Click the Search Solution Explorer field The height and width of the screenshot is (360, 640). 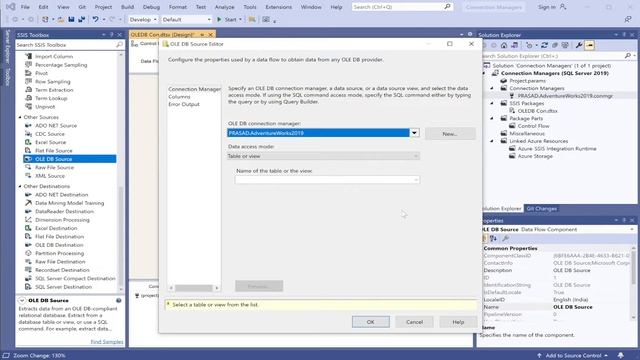(553, 56)
